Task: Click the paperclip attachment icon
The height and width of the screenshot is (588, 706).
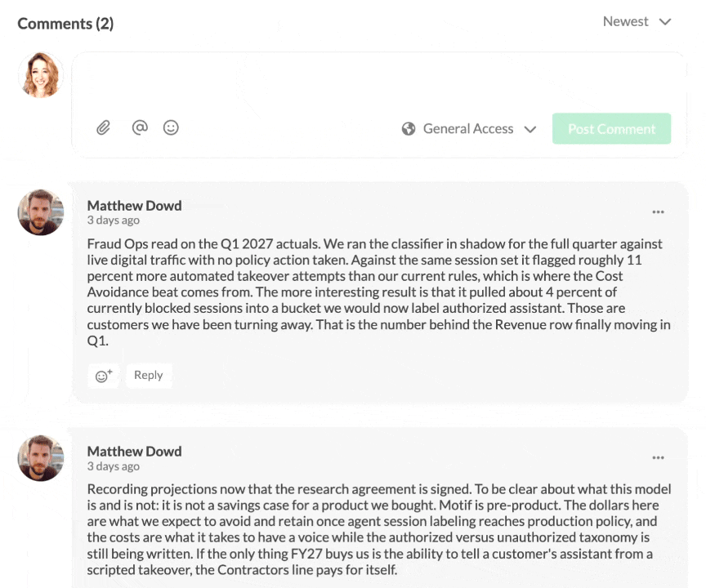Action: point(103,127)
